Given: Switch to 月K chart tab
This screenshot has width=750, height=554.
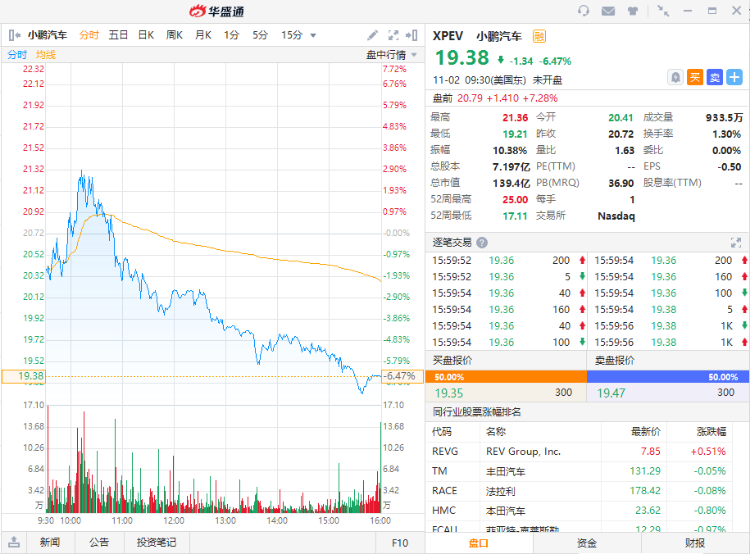Looking at the screenshot, I should (203, 35).
